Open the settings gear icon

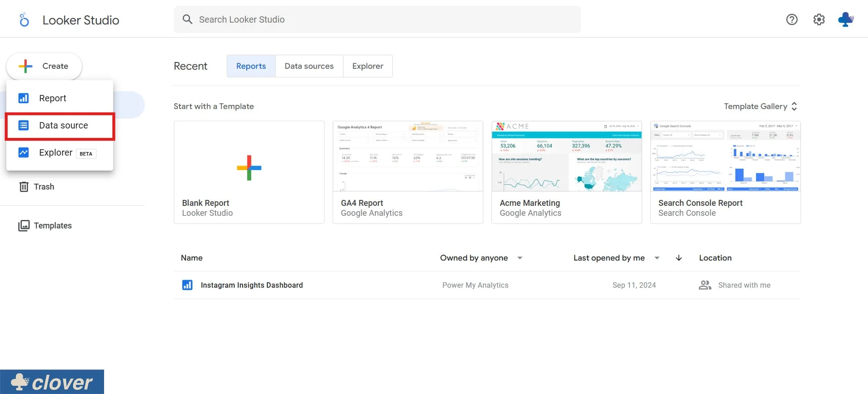tap(819, 19)
